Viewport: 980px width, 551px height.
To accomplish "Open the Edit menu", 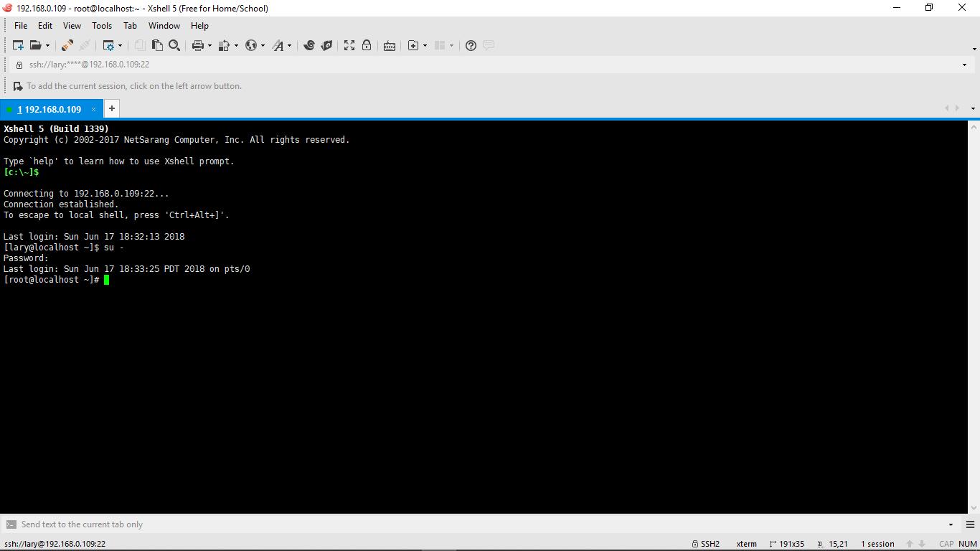I will click(x=45, y=25).
